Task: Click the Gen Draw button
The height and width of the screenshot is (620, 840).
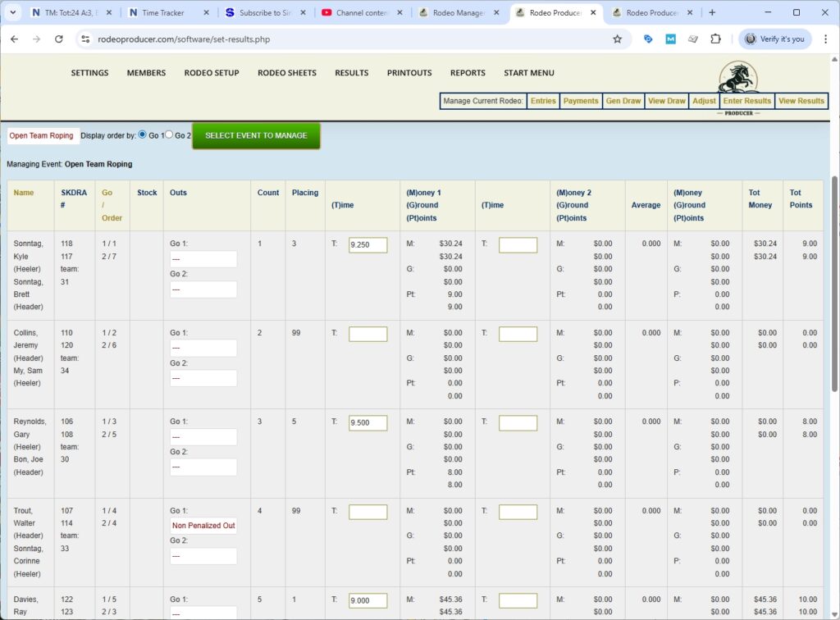Action: coord(623,101)
